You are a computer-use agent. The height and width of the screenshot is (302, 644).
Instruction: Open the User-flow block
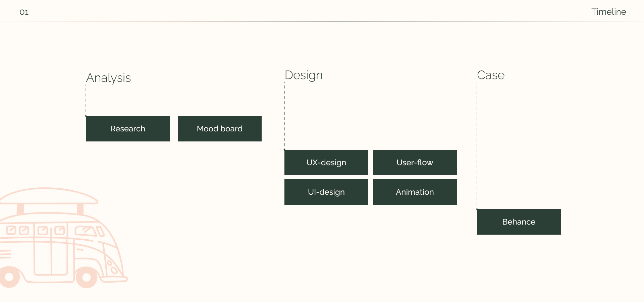tap(415, 163)
